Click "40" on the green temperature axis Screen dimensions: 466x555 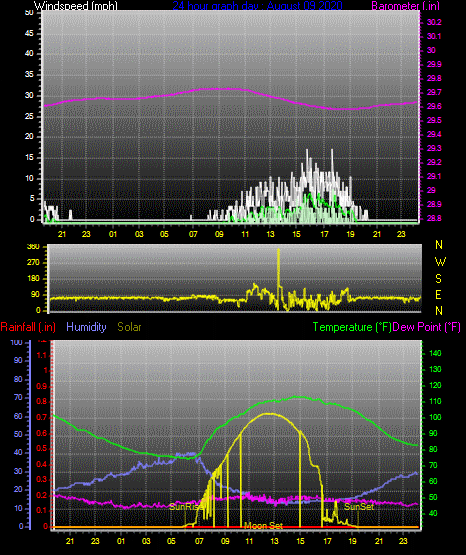(x=433, y=513)
